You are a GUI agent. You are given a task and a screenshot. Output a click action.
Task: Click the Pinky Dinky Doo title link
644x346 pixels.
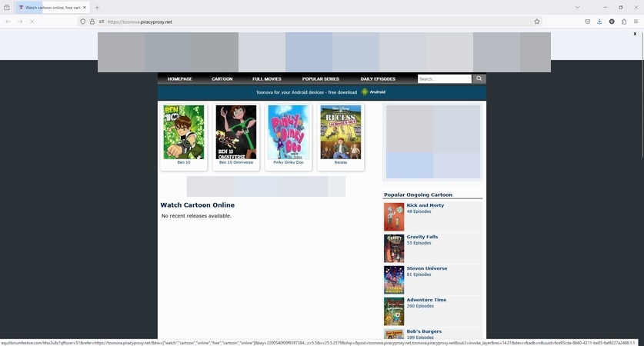coord(289,162)
